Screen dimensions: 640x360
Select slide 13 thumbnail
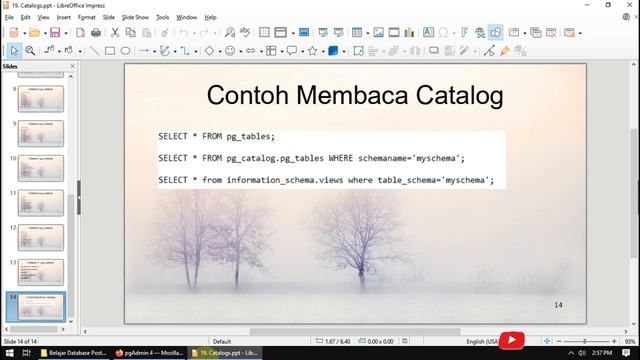41,272
